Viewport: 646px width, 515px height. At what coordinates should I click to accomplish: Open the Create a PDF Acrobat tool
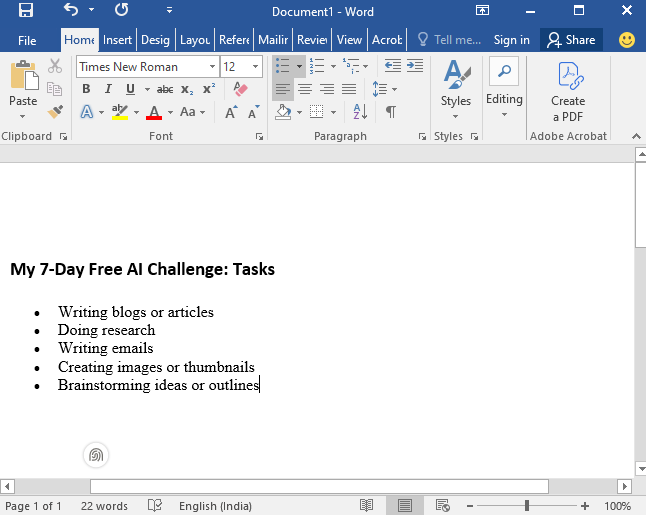click(568, 91)
